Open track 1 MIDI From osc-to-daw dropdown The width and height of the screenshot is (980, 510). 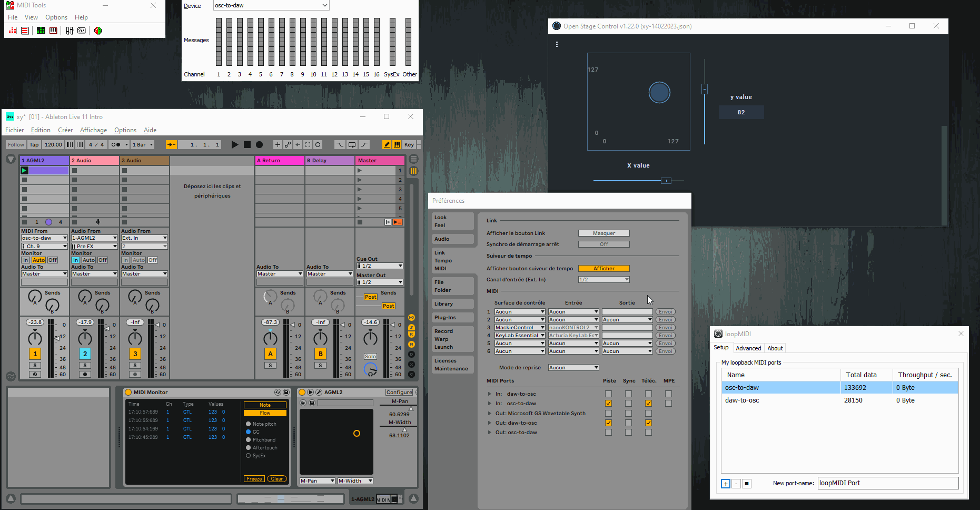pos(44,238)
